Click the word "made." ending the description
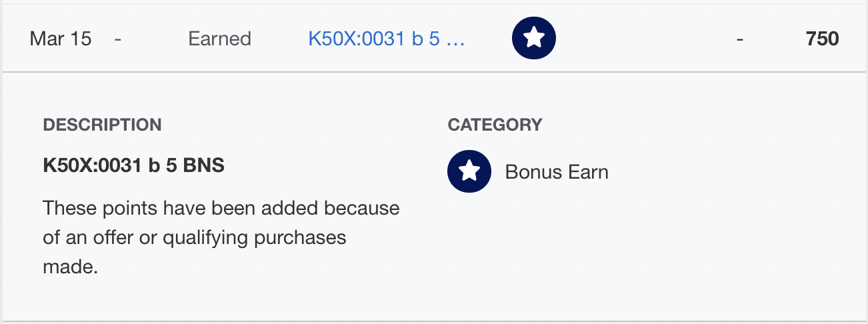868x324 pixels. [x=71, y=267]
